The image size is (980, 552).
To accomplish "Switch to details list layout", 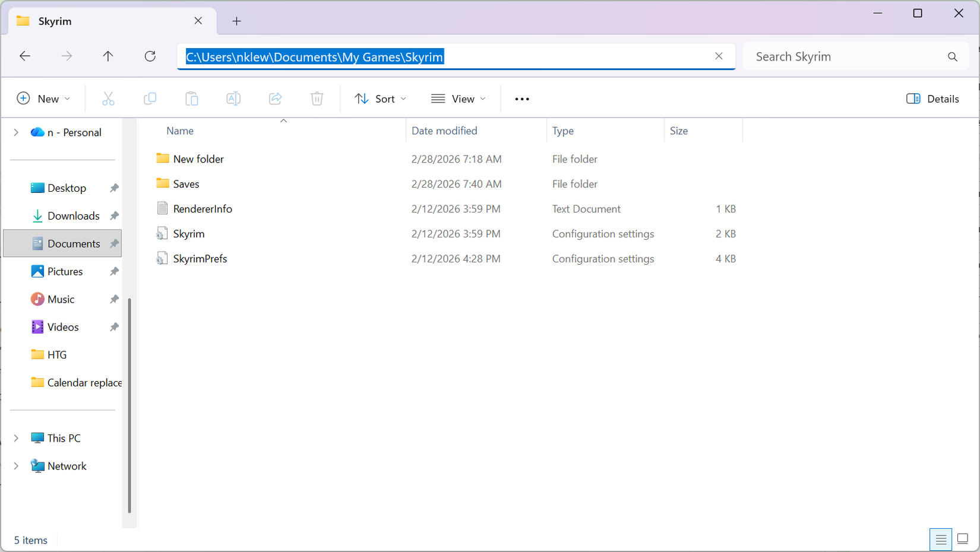I will coord(940,540).
